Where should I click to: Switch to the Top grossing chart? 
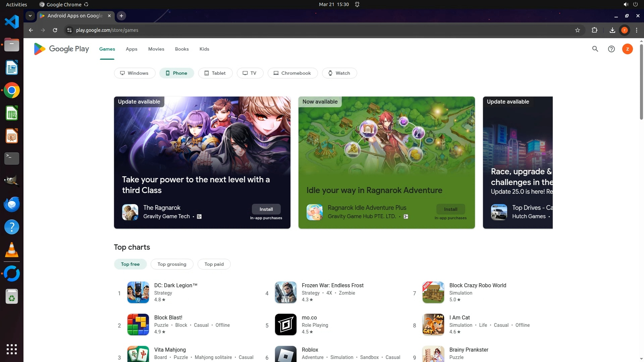(172, 264)
